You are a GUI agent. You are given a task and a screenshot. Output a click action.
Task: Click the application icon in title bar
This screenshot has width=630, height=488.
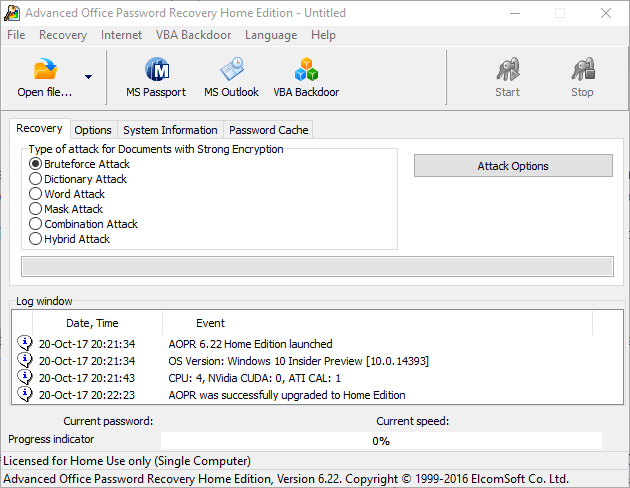coord(12,13)
